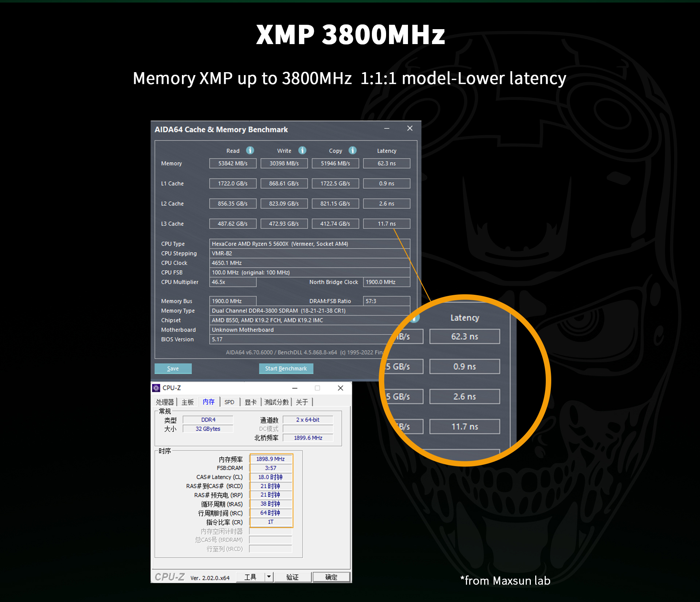Minimize the AIDA64 benchmark window
The height and width of the screenshot is (602, 700).
(x=387, y=128)
